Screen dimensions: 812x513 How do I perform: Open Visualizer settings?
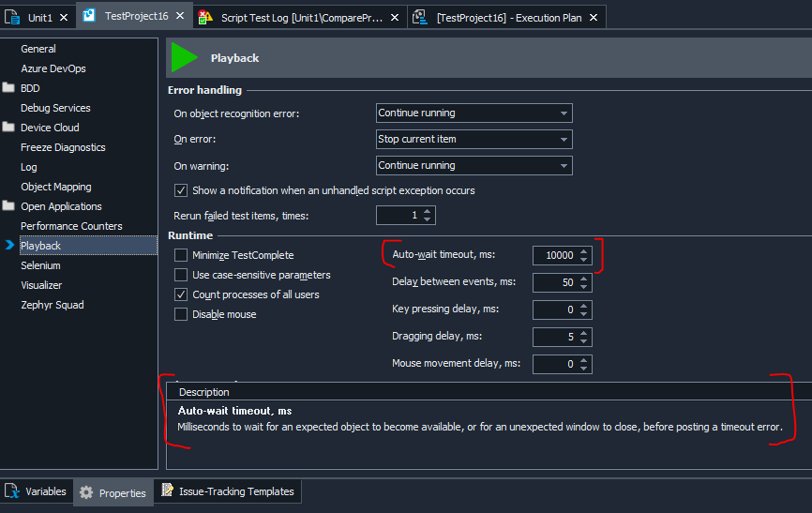point(41,285)
